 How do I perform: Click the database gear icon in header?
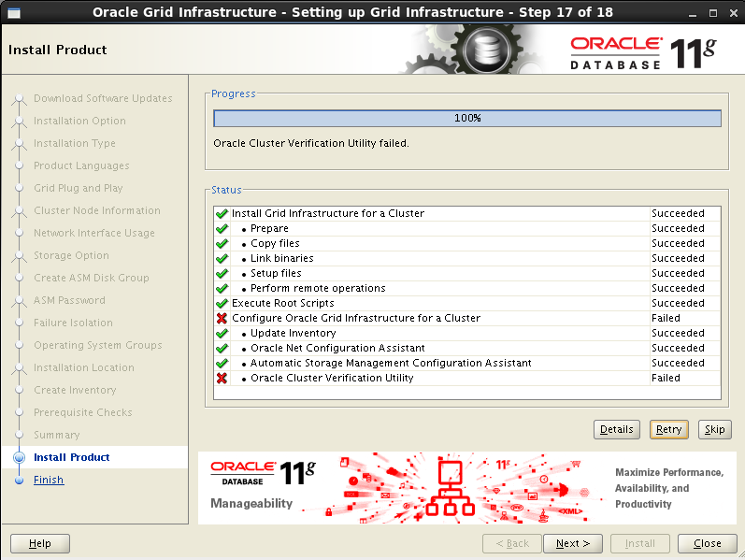tap(487, 49)
